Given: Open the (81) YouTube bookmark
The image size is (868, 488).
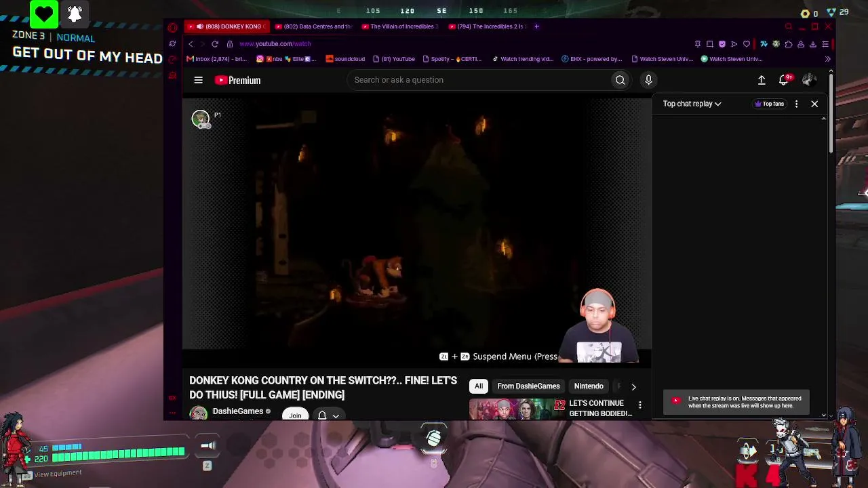Looking at the screenshot, I should (394, 59).
